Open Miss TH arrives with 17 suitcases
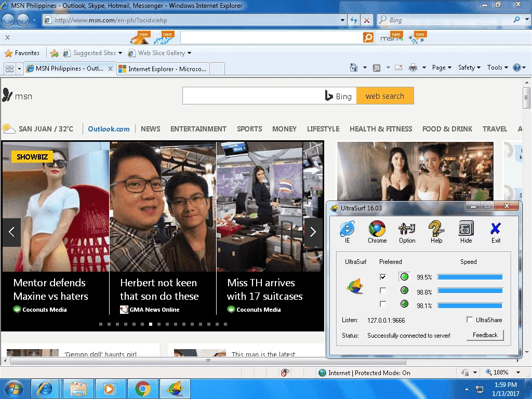 264,289
